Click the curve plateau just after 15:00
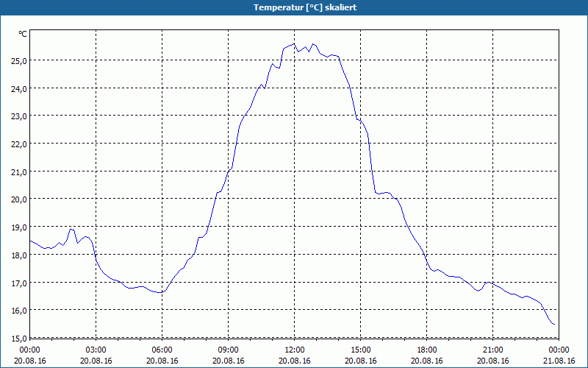Screen dimensions: 588x368 click(382, 193)
